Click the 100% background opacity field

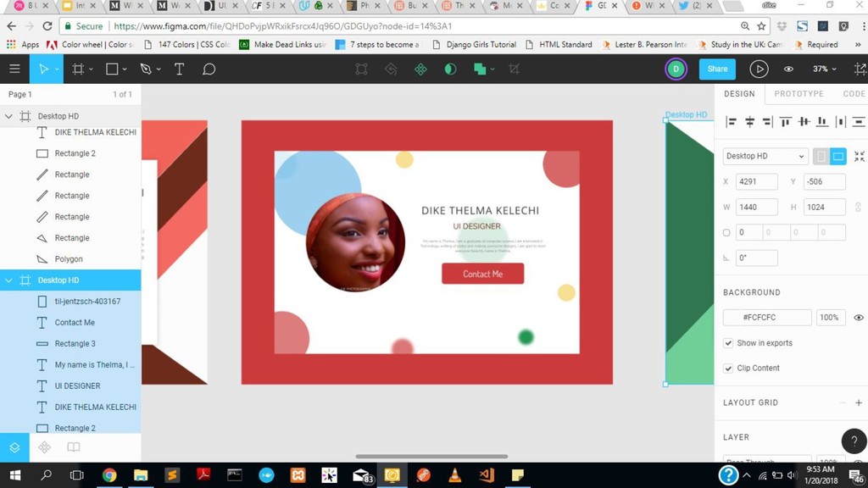(829, 318)
